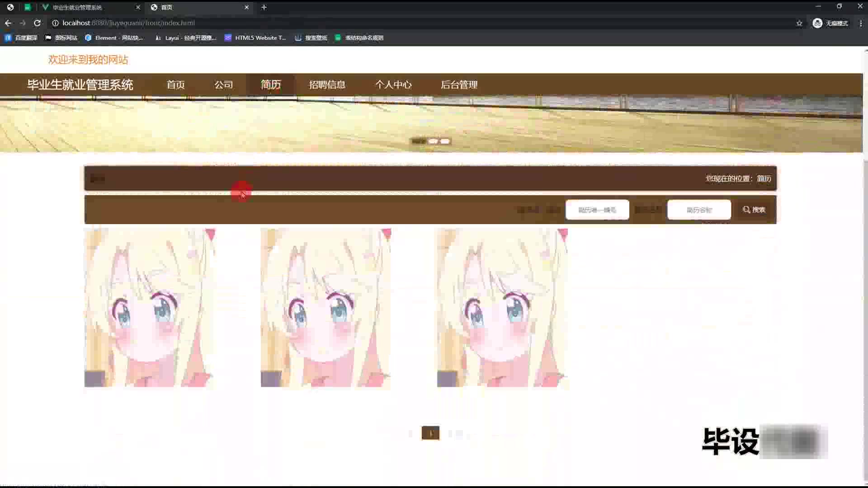
Task: Click the 简历名称 search field
Action: pos(699,210)
